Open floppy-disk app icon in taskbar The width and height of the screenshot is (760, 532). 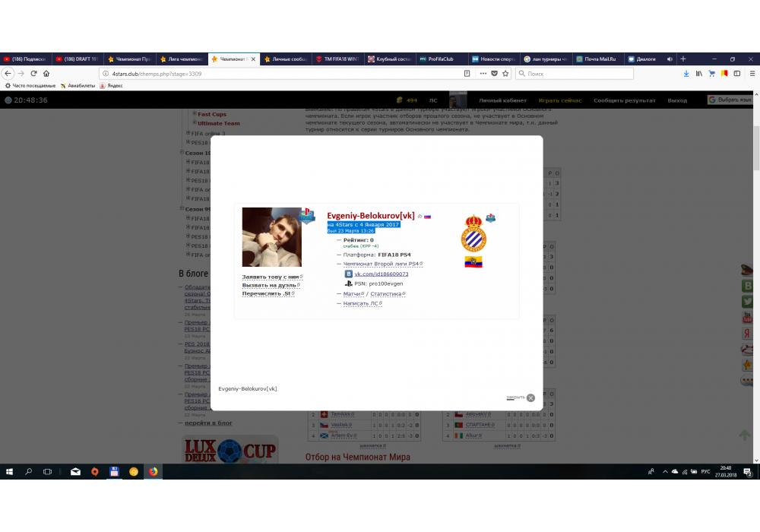coord(115,471)
